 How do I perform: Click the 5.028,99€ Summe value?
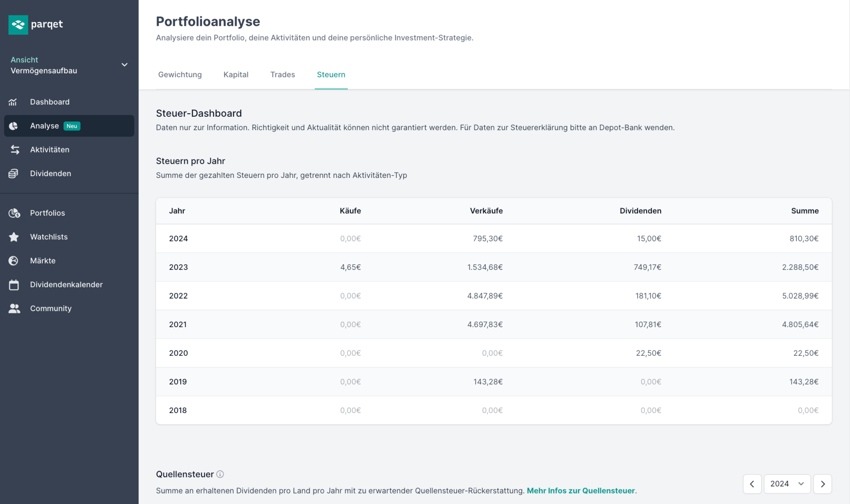800,296
